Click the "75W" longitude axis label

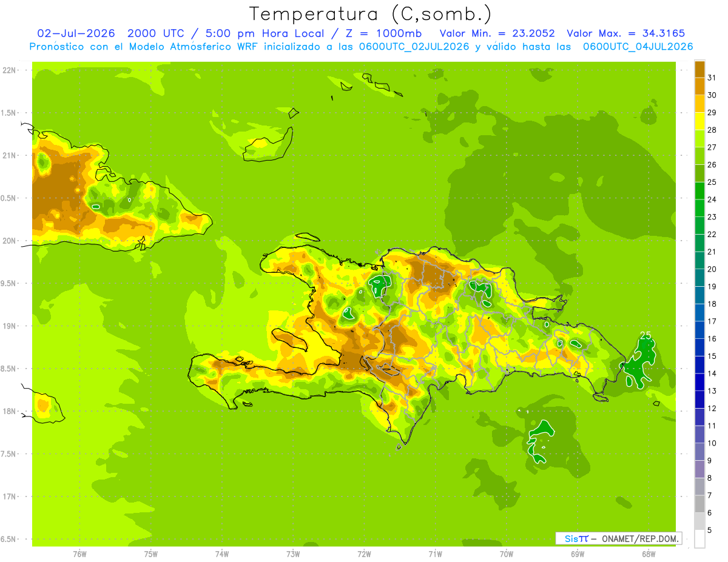(151, 554)
